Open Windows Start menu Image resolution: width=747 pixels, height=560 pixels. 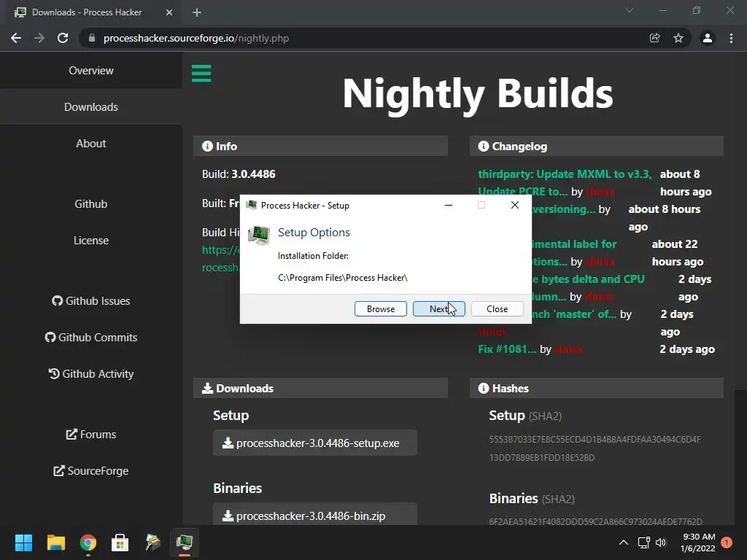click(x=23, y=542)
